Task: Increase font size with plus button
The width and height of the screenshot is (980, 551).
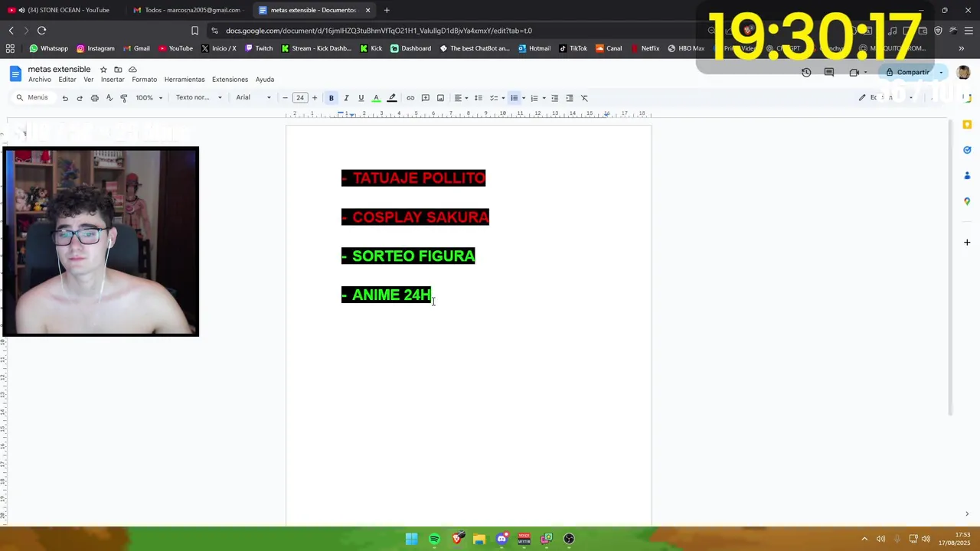Action: tap(315, 98)
